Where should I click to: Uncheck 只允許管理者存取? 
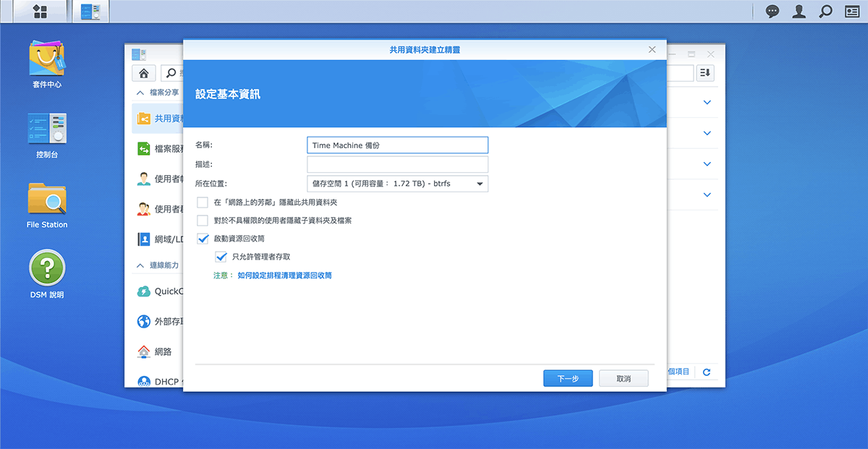[221, 257]
